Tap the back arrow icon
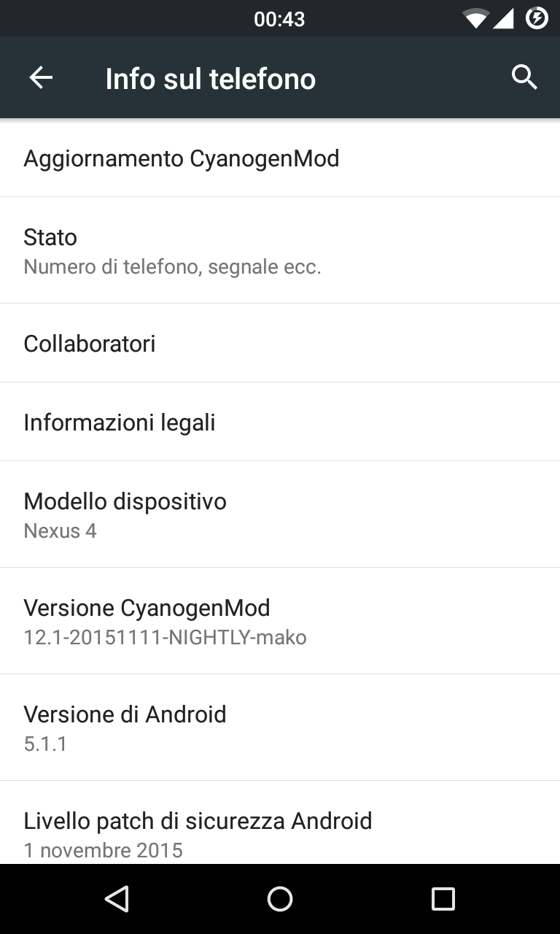Image resolution: width=560 pixels, height=934 pixels. coord(41,78)
